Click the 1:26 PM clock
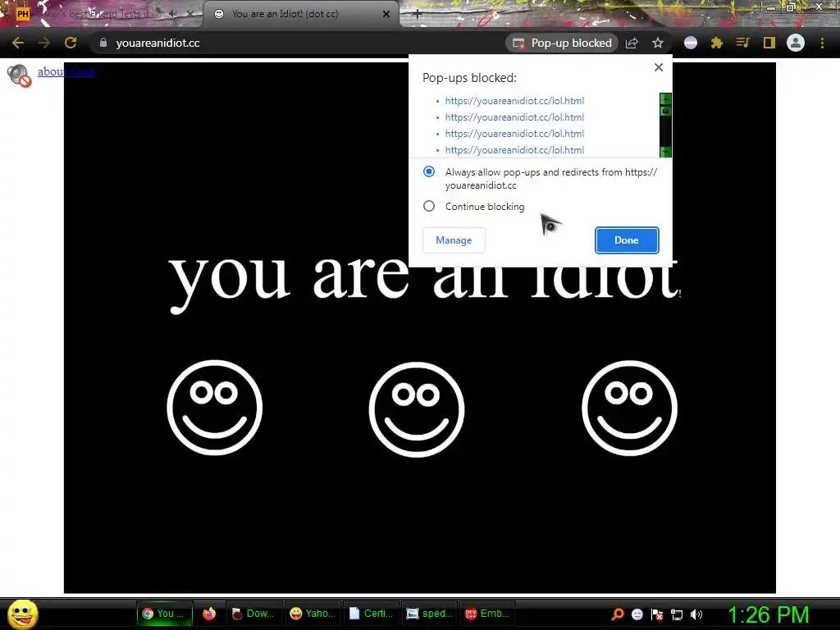The image size is (840, 630). point(768,615)
